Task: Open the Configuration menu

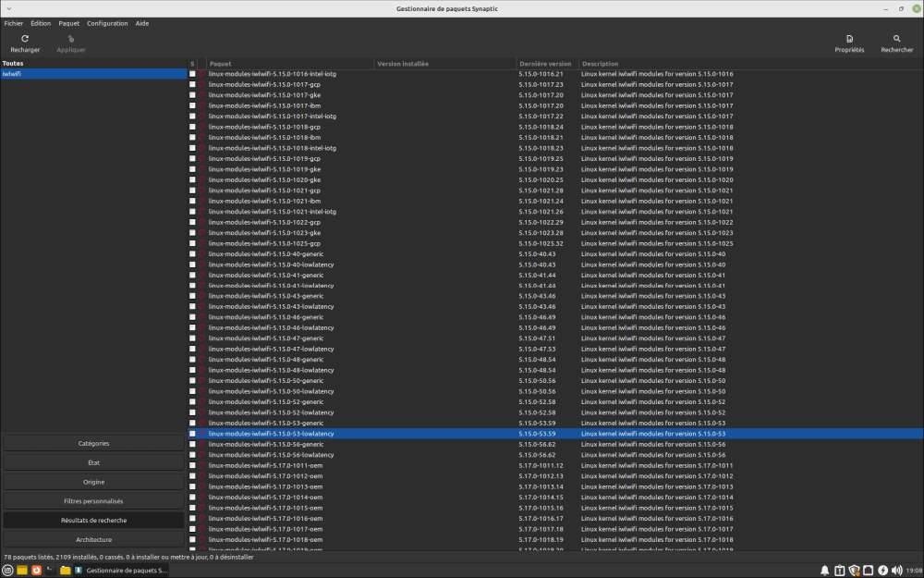Action: pos(107,23)
